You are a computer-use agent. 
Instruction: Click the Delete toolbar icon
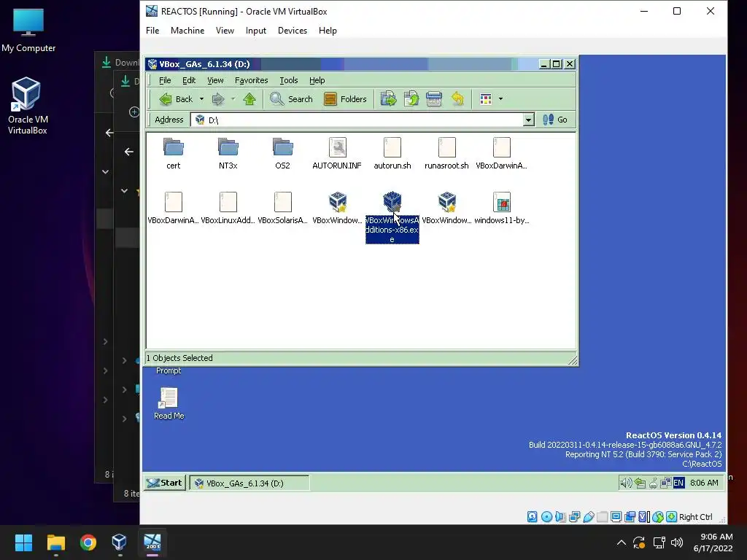click(434, 99)
